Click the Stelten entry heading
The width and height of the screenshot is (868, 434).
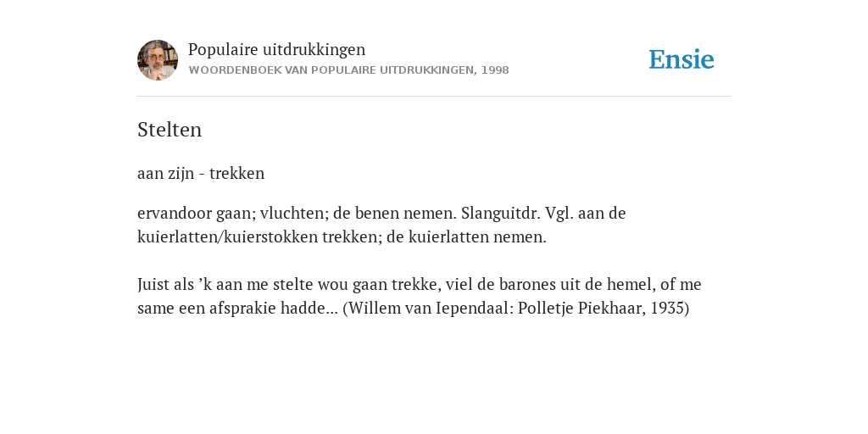(x=170, y=130)
